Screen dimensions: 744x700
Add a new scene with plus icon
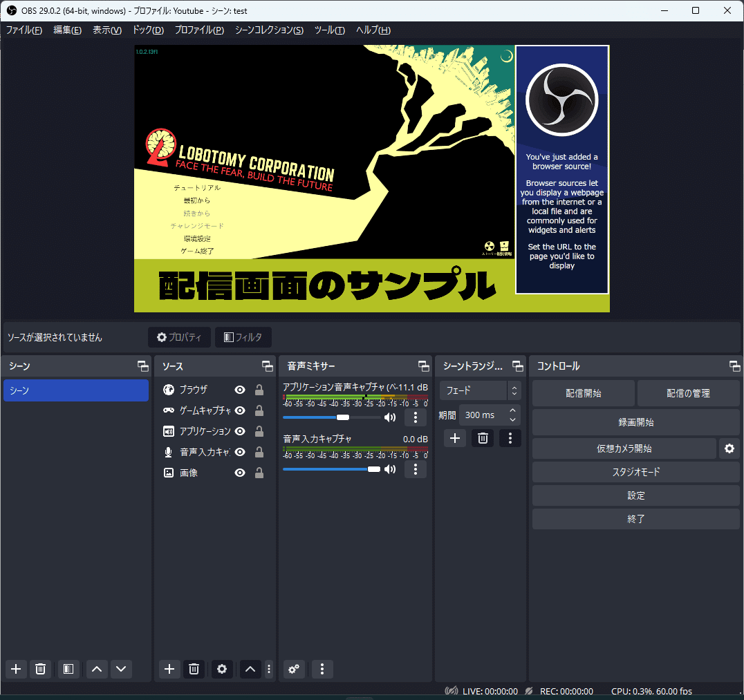pos(16,669)
